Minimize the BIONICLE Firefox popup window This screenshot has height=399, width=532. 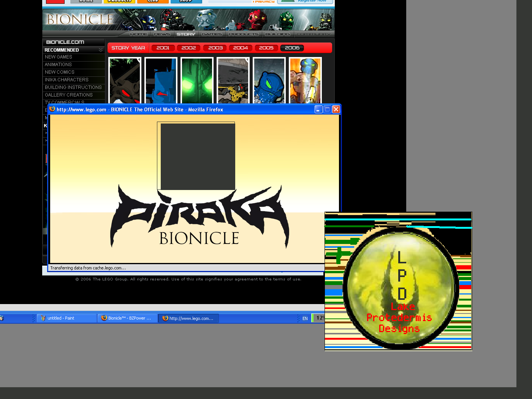point(318,109)
